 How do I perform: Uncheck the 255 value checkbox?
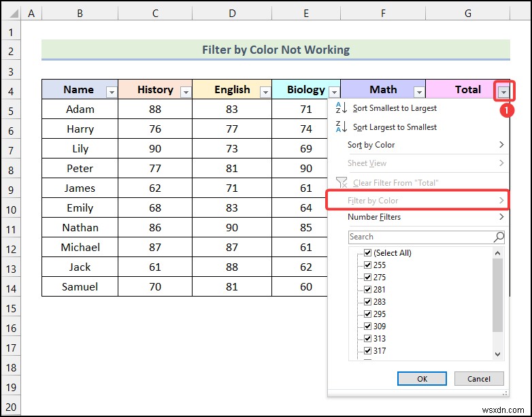point(367,265)
